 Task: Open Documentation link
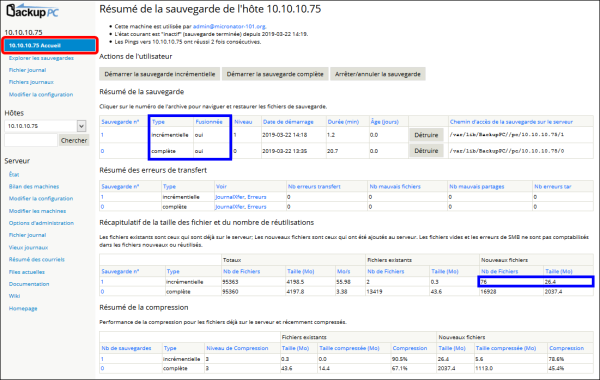click(29, 284)
